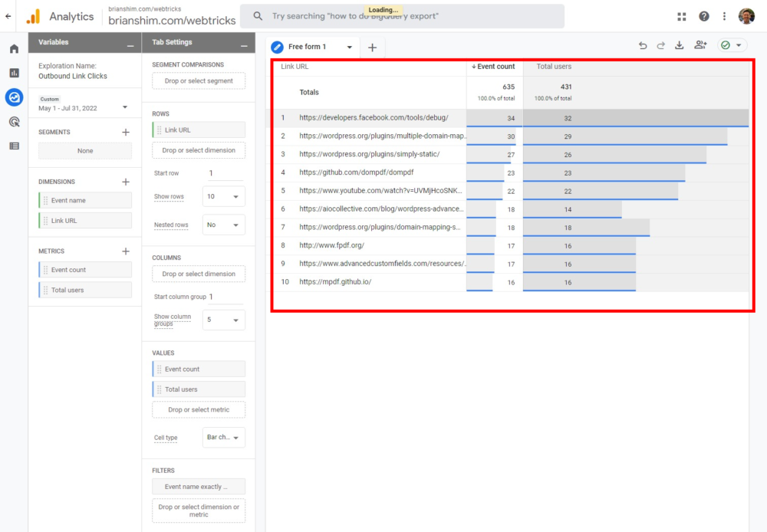The height and width of the screenshot is (532, 767).
Task: Undo the last exploration change
Action: (643, 45)
